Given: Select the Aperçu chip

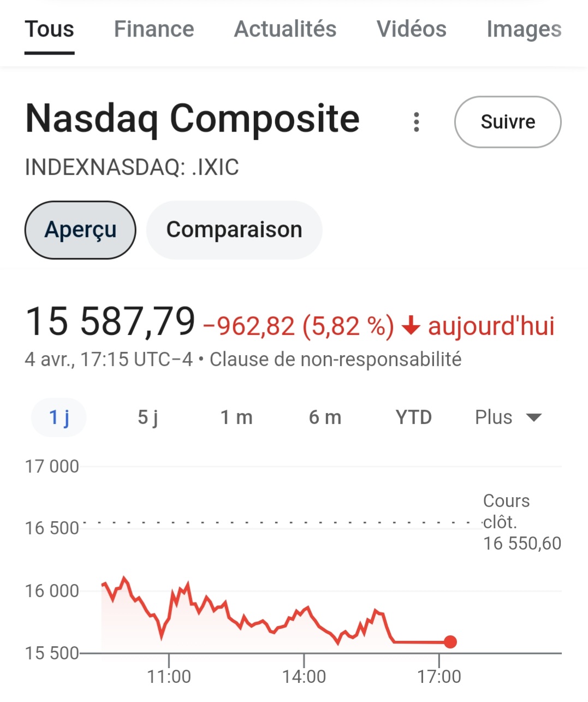Looking at the screenshot, I should click(x=80, y=230).
